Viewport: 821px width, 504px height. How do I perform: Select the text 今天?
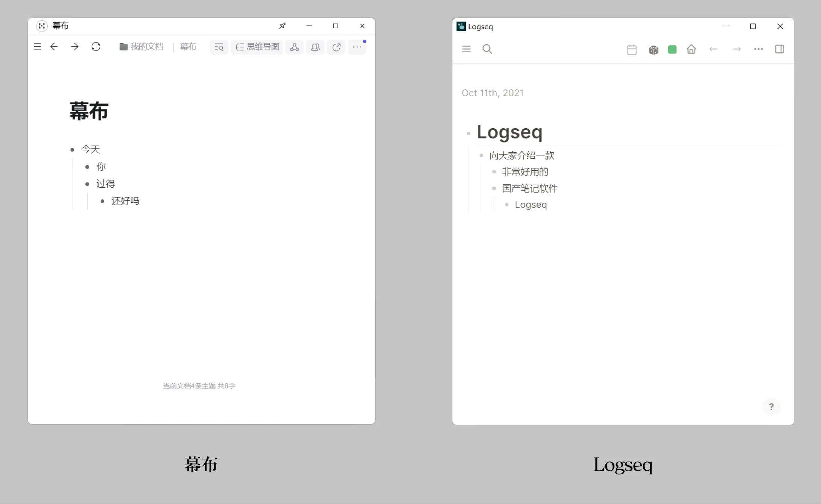(x=91, y=149)
